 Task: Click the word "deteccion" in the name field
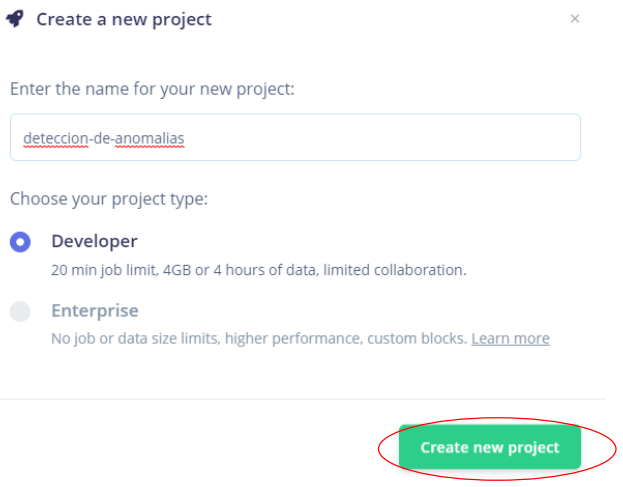[54, 139]
